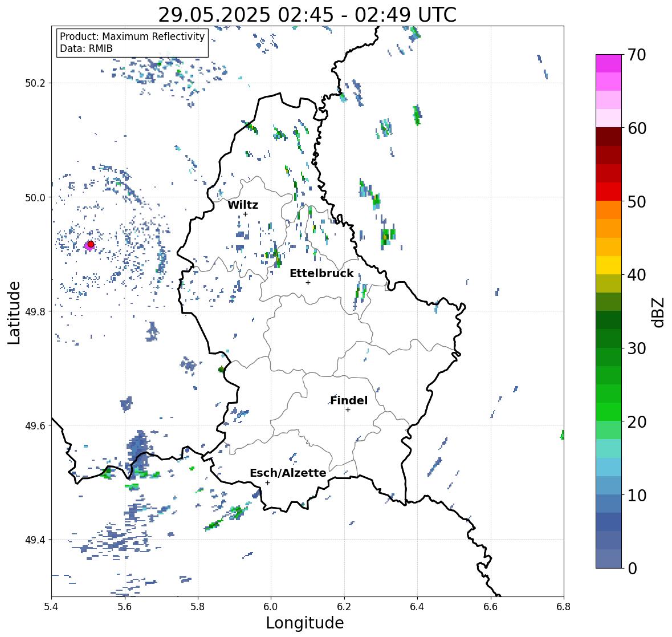This screenshot has width=672, height=637.
Task: Click the latitude tick label 50.0
Action: [35, 197]
